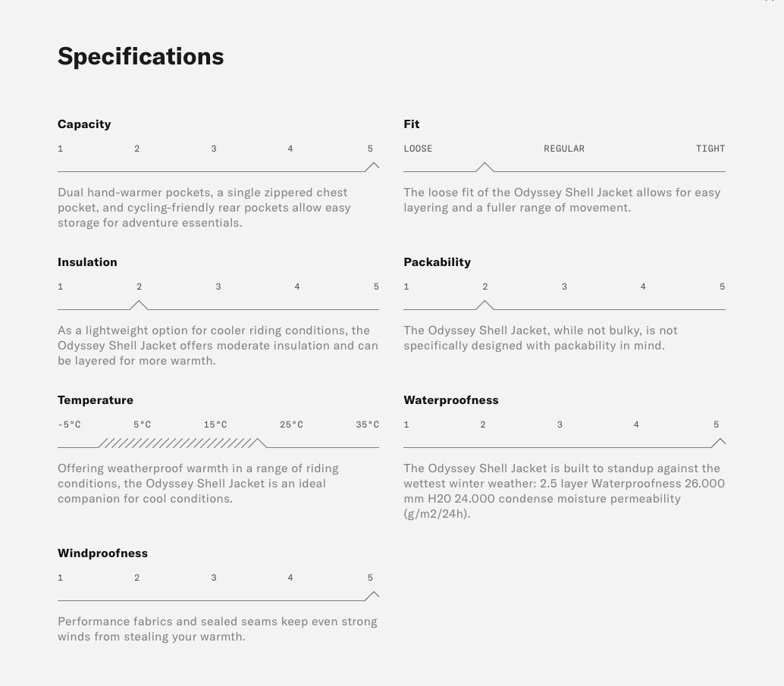Viewport: 784px width, 686px height.
Task: Click the Temperature range end triangle marker
Action: [x=259, y=443]
